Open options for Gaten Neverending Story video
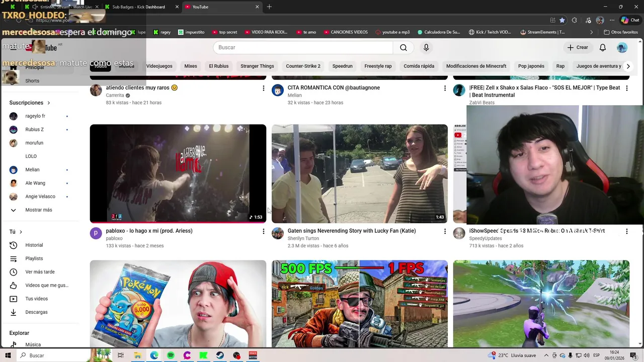This screenshot has height=362, width=644. (x=445, y=231)
